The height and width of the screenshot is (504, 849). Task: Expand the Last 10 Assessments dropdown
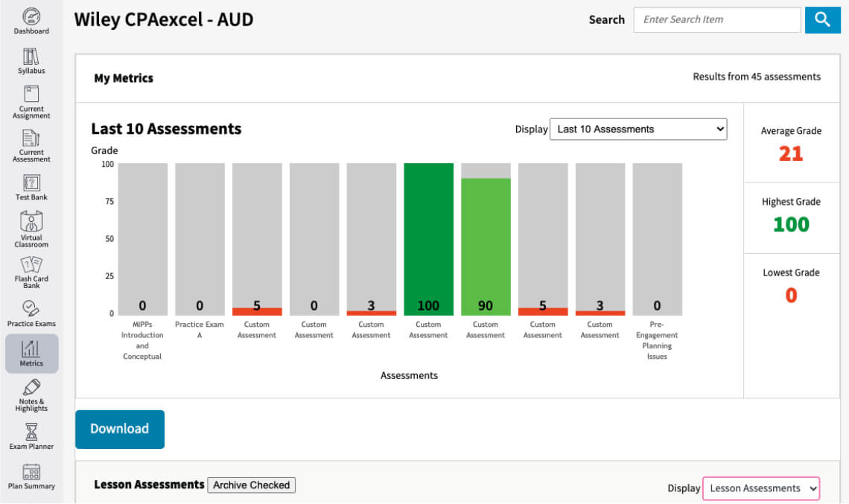coord(637,129)
